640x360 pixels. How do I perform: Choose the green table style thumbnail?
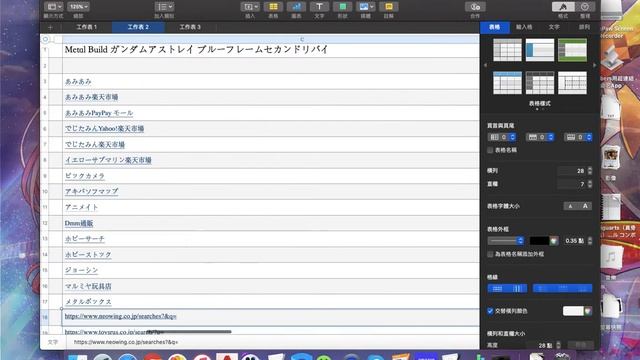(x=572, y=50)
